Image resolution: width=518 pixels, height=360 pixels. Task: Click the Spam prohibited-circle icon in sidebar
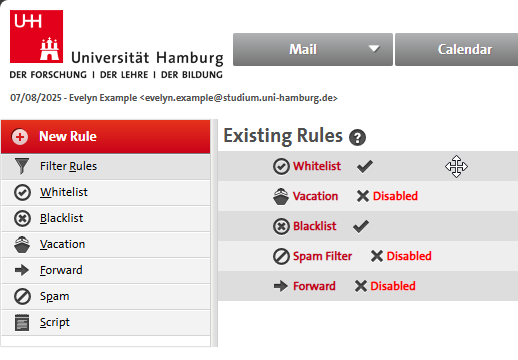[x=22, y=296]
